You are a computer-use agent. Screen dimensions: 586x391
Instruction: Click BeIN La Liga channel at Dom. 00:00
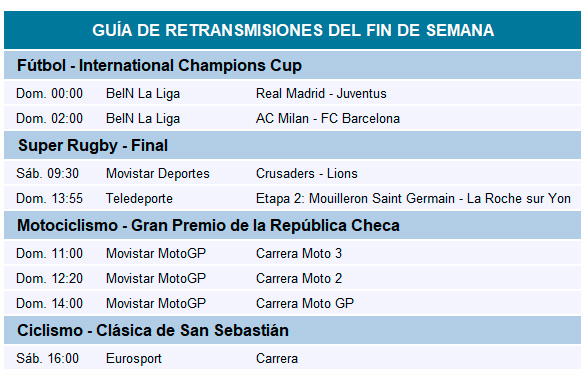click(x=143, y=93)
